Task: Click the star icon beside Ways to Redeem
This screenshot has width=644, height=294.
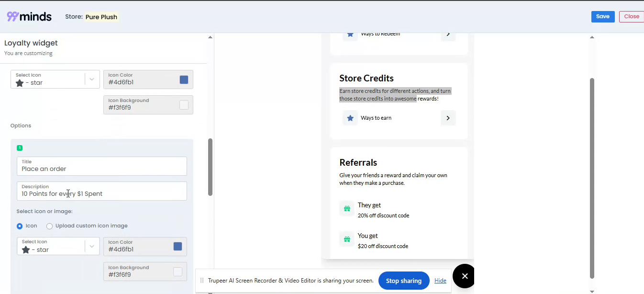Action: coord(350,34)
